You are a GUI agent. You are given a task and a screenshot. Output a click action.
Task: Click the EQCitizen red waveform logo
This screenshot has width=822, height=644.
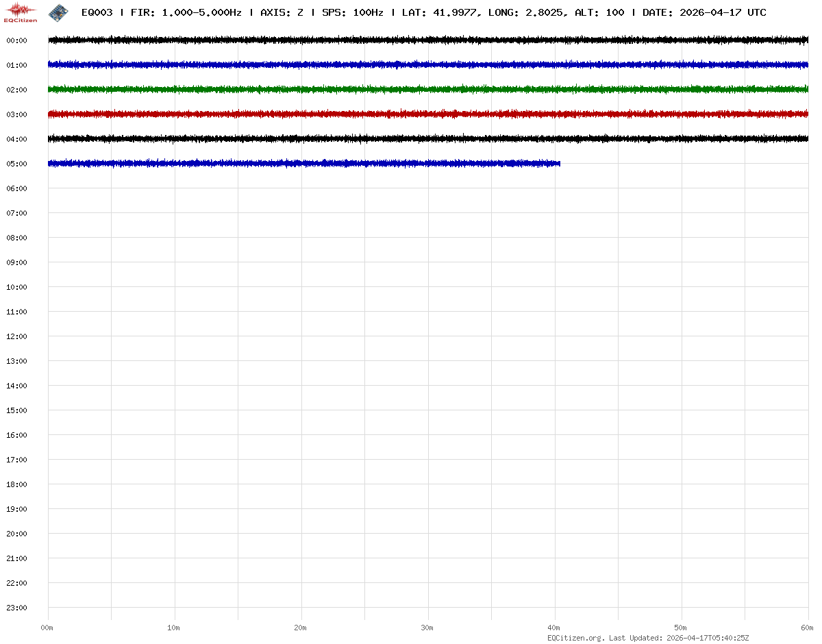point(21,12)
